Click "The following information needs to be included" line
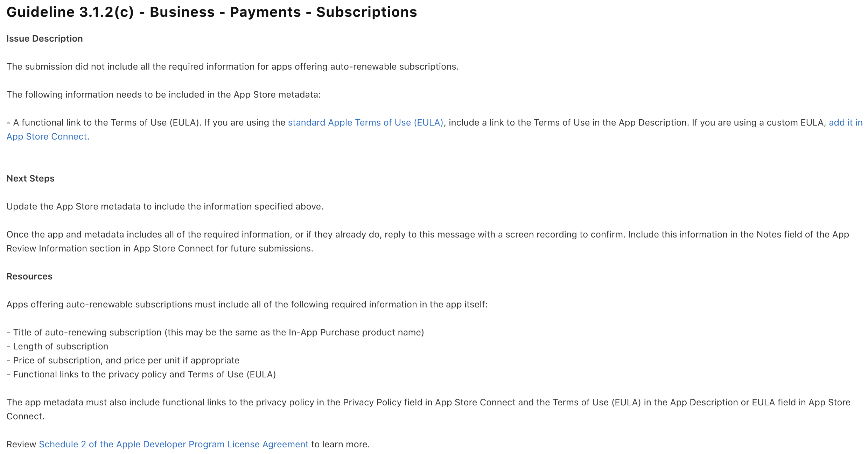The width and height of the screenshot is (868, 454). pyautogui.click(x=163, y=95)
